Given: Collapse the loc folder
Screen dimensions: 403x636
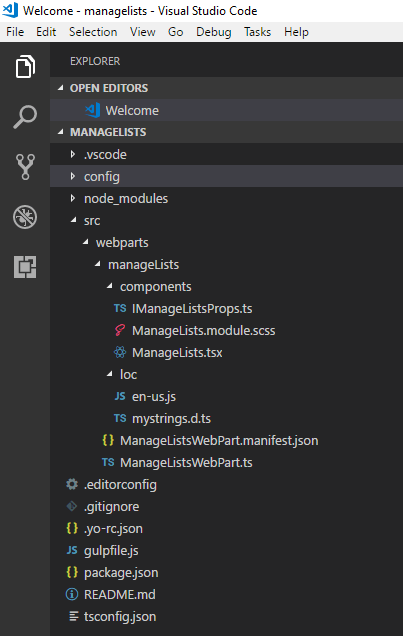Looking at the screenshot, I should coord(227,374).
